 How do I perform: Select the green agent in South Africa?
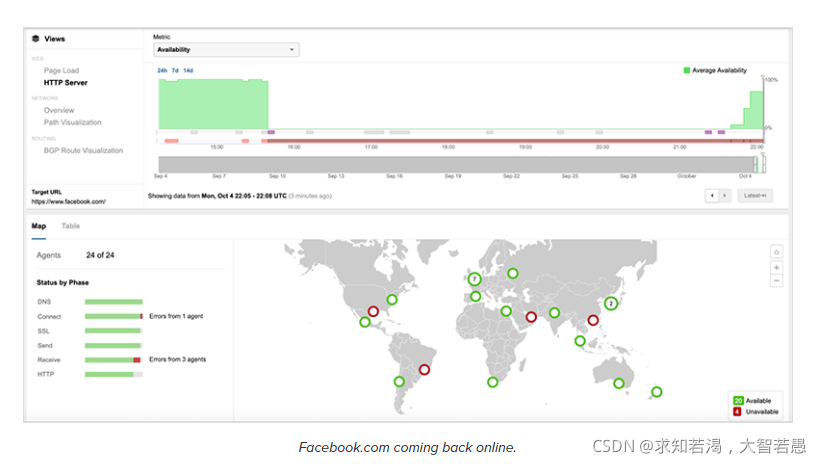pyautogui.click(x=492, y=382)
